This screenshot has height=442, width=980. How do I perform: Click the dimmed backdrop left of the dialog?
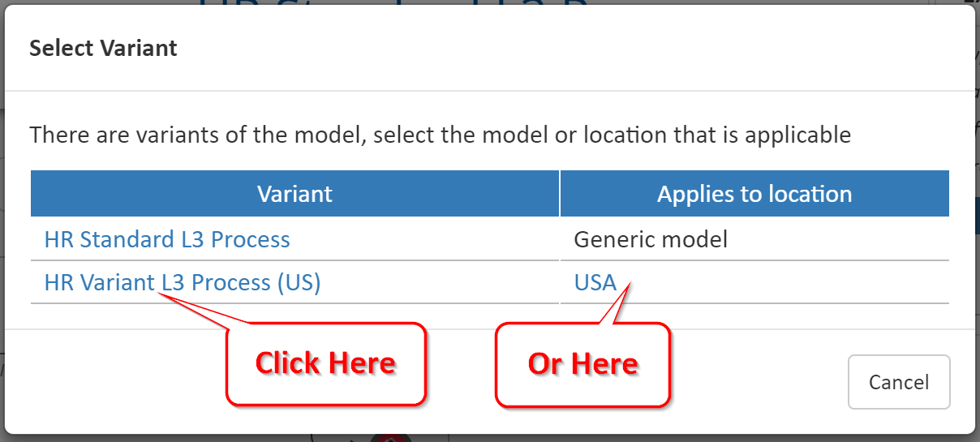point(2,243)
